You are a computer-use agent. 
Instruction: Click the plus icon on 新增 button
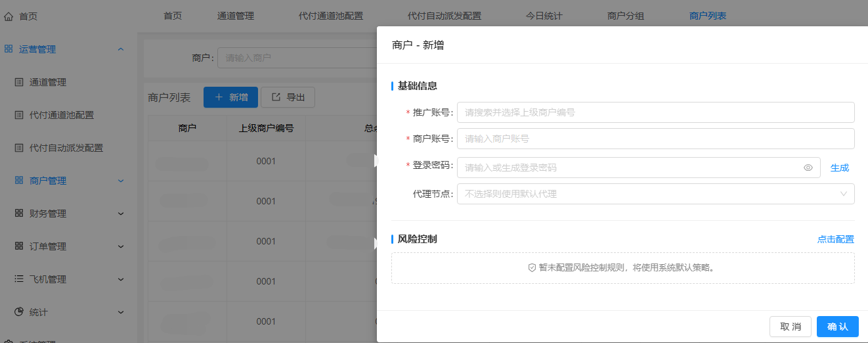click(x=218, y=97)
